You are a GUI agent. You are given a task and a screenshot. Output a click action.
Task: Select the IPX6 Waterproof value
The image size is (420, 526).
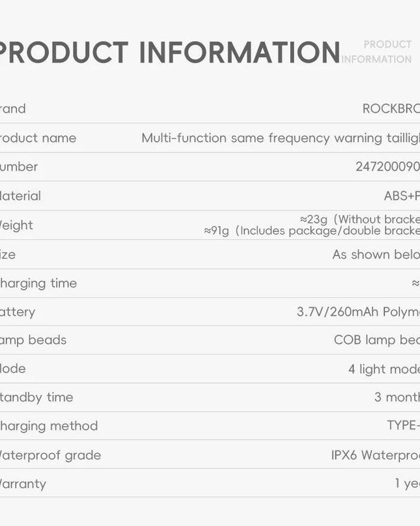point(375,455)
